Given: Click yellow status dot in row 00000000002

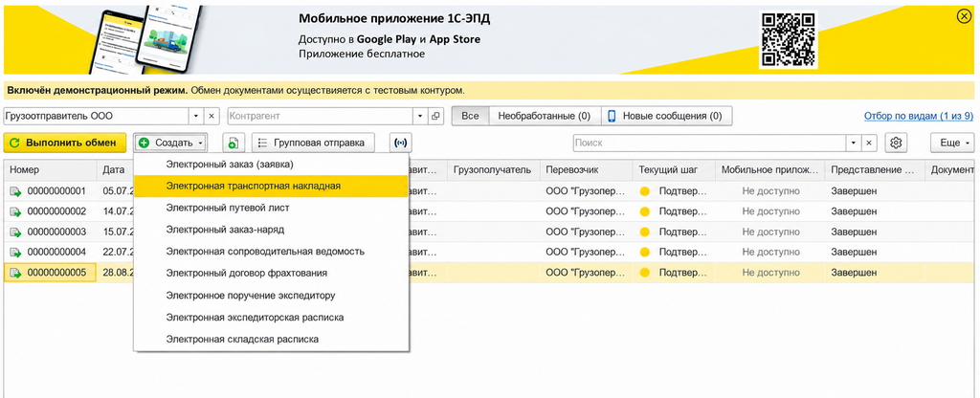Looking at the screenshot, I should (x=645, y=211).
